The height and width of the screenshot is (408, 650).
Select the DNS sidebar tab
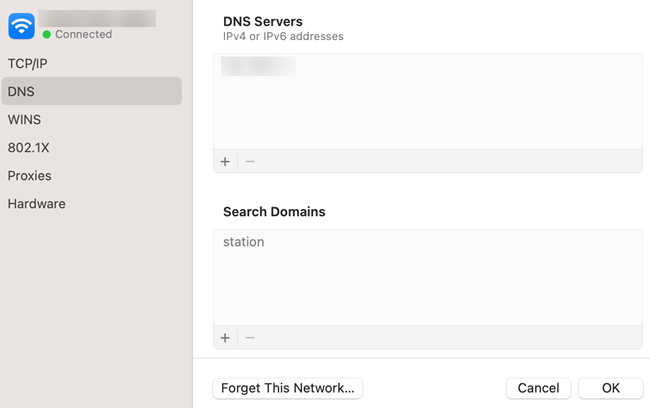21,91
